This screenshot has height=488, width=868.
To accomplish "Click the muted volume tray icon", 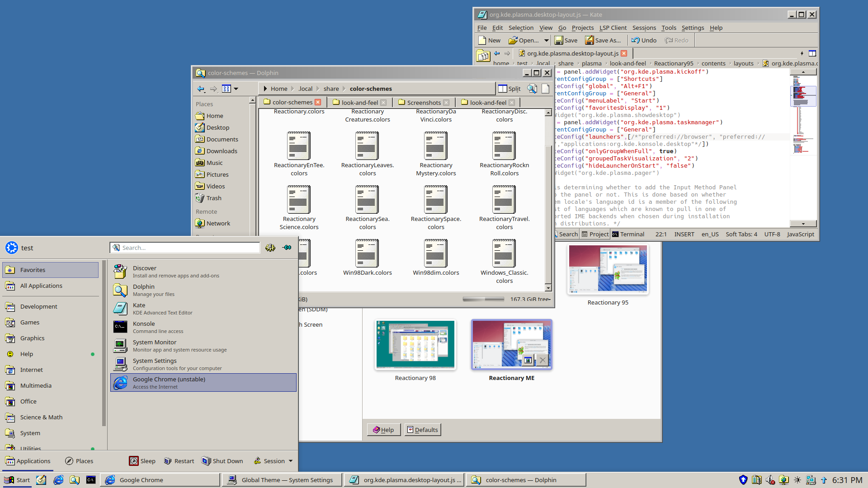I will tap(770, 480).
